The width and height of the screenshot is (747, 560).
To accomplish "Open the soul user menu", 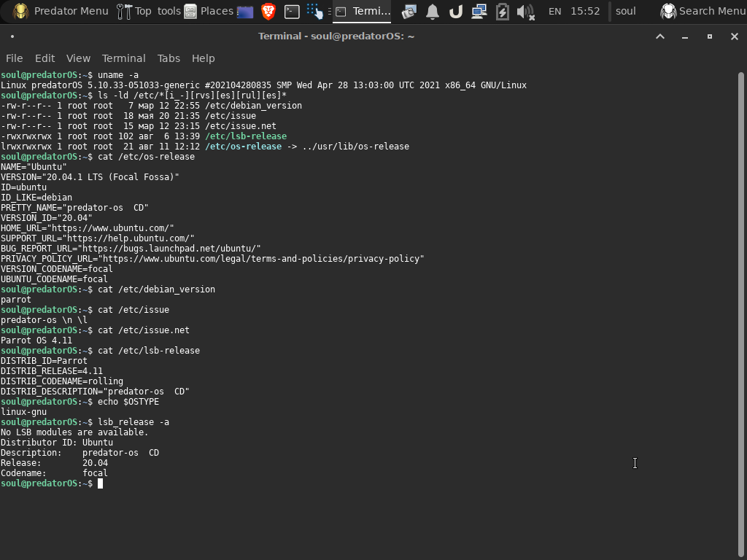I will coord(625,12).
